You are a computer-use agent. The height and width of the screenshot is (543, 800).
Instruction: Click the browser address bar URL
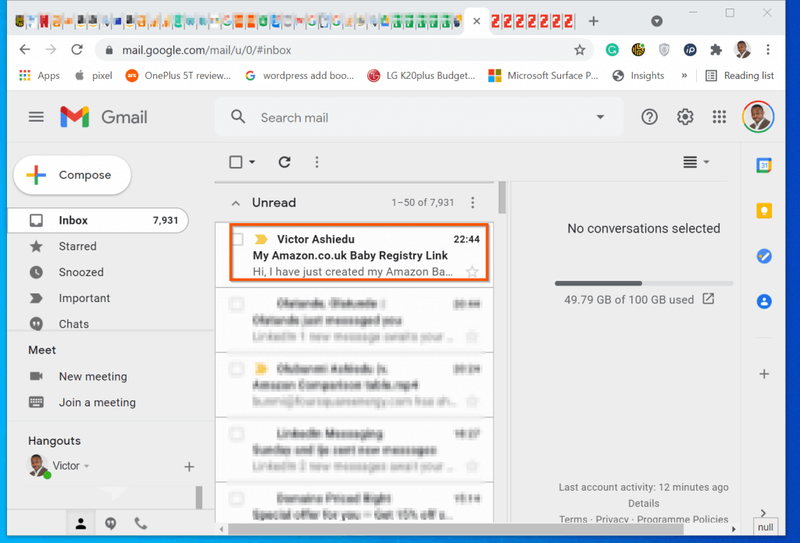(207, 50)
